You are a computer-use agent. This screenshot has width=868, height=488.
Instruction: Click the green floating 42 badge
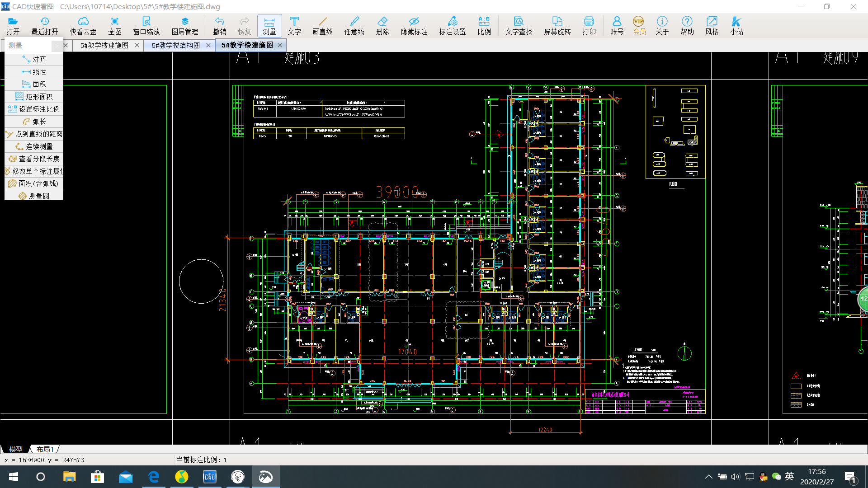coord(863,299)
